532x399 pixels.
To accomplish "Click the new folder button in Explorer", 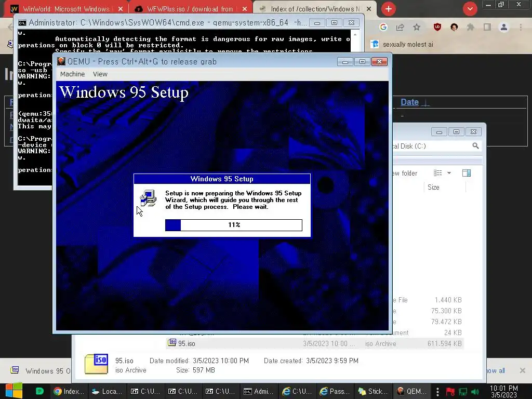I will [x=405, y=174].
